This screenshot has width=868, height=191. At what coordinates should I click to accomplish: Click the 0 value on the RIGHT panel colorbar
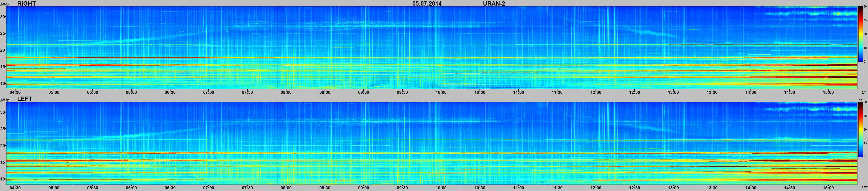click(x=864, y=62)
